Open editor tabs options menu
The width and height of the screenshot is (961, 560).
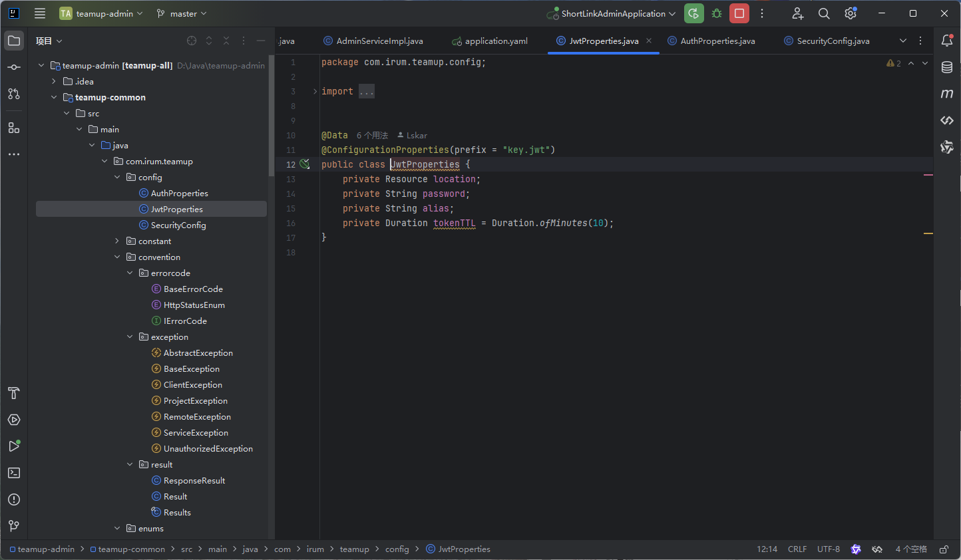920,41
